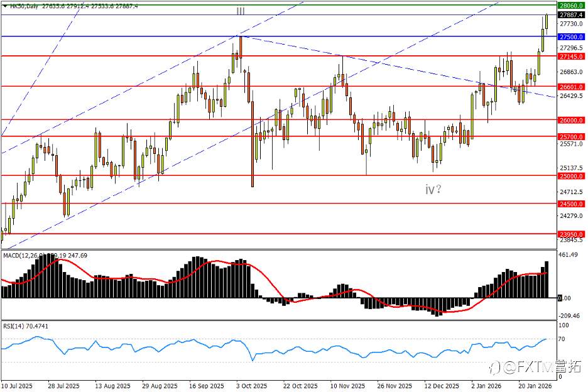Screen dimensions: 588x392
Task: Click the 22 Oct 2025 date label
Action: tap(300, 386)
